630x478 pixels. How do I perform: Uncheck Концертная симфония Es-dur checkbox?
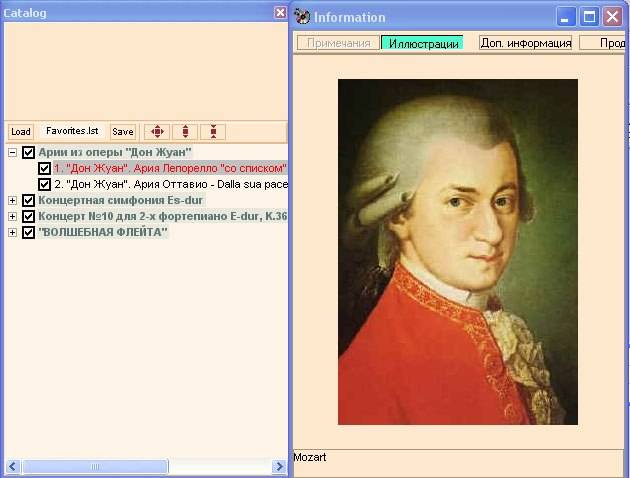(x=28, y=200)
